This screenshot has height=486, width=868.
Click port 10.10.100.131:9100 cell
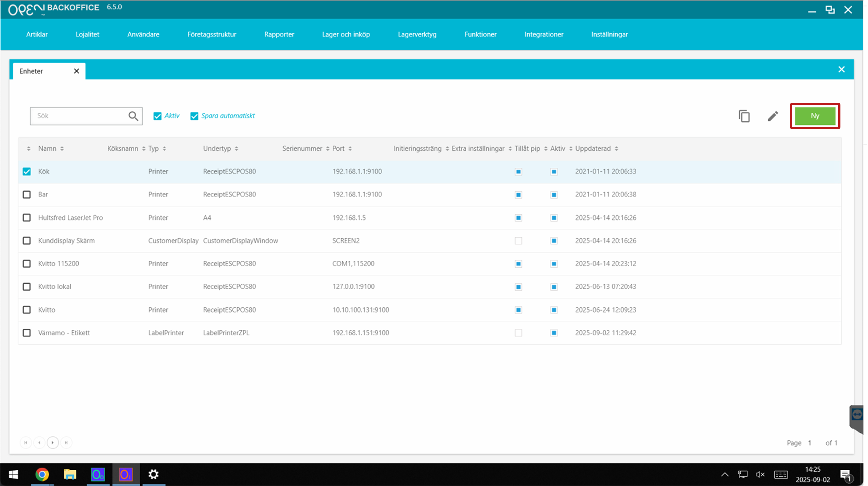(361, 310)
